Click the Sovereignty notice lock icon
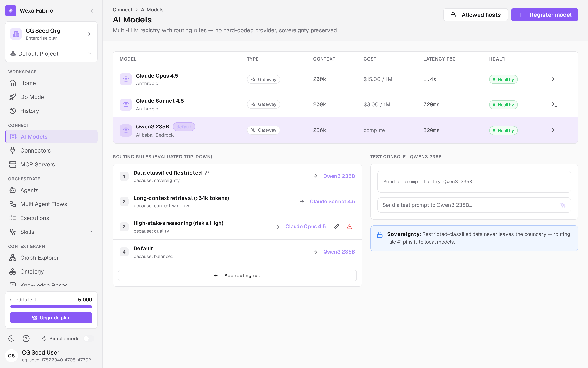Viewport: 588px width, 368px height. (380, 235)
